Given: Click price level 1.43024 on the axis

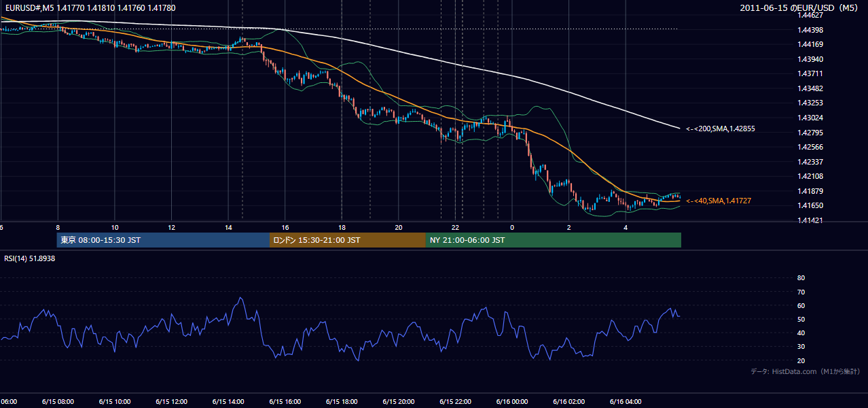Looking at the screenshot, I should pos(810,118).
